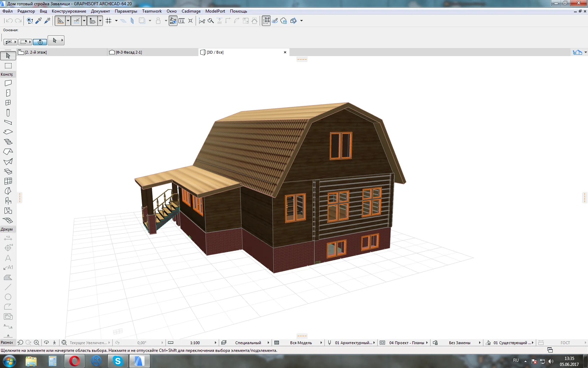Click the Zoom in magnifier icon

[36, 343]
